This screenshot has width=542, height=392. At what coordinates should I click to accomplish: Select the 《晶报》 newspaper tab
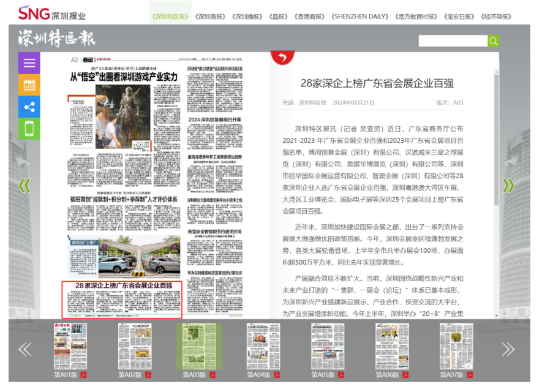(x=279, y=17)
